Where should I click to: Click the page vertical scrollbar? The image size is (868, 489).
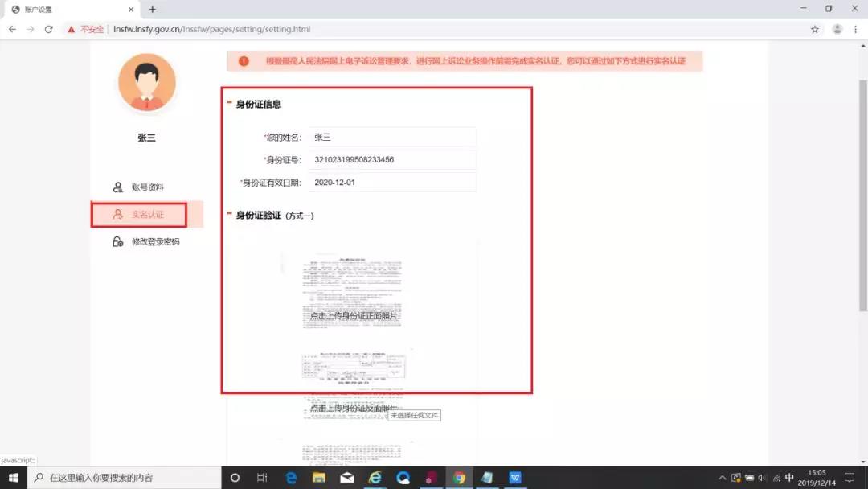coord(862,195)
